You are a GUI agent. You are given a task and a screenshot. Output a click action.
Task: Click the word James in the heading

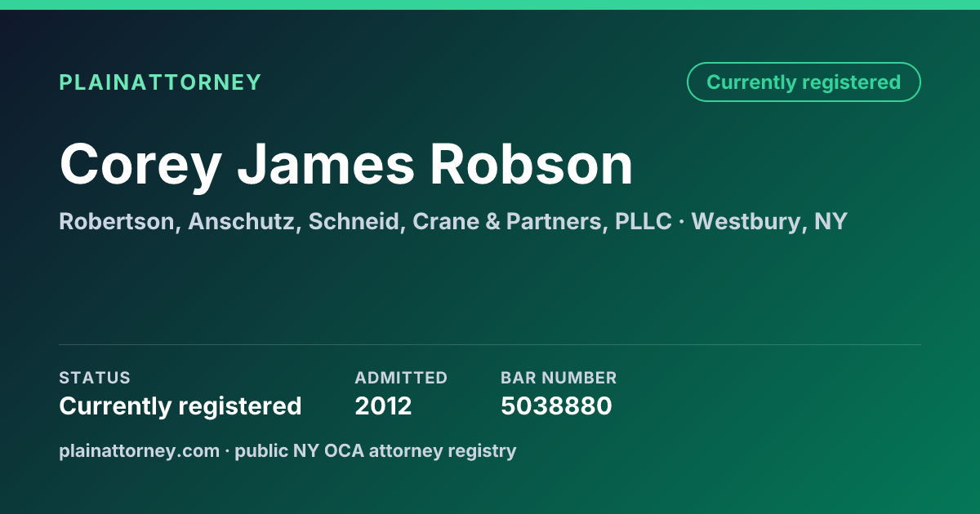point(326,165)
